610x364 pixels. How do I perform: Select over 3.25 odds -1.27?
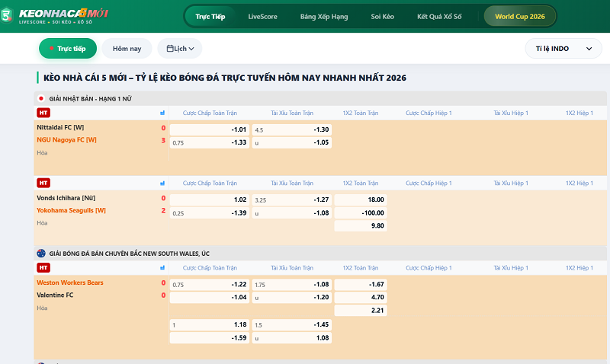[292, 200]
